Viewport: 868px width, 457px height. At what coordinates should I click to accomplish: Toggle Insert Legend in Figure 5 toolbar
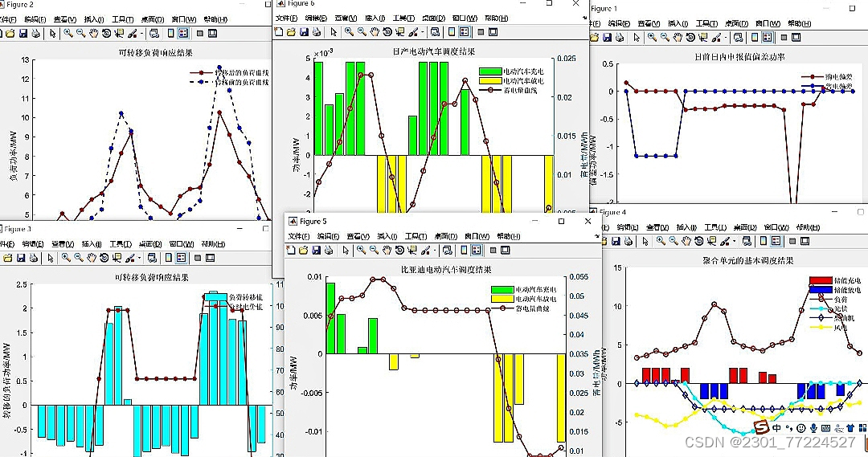[x=476, y=250]
